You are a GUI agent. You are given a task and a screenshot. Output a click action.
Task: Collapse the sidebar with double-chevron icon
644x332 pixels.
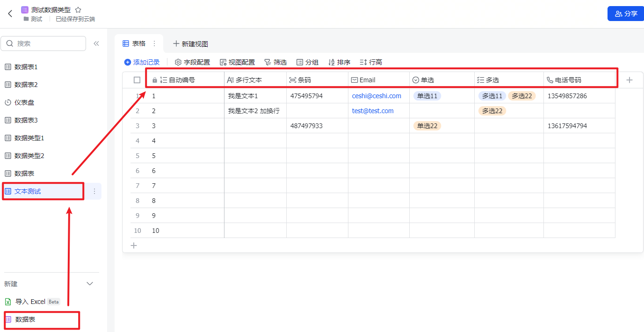96,43
